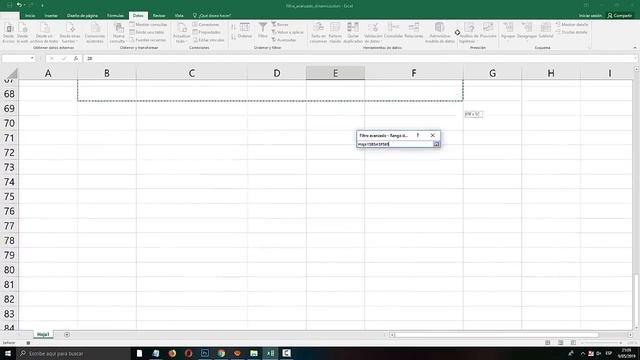640x360 pixels.
Task: Open the Nueva consulta dropdown
Action: click(x=118, y=33)
